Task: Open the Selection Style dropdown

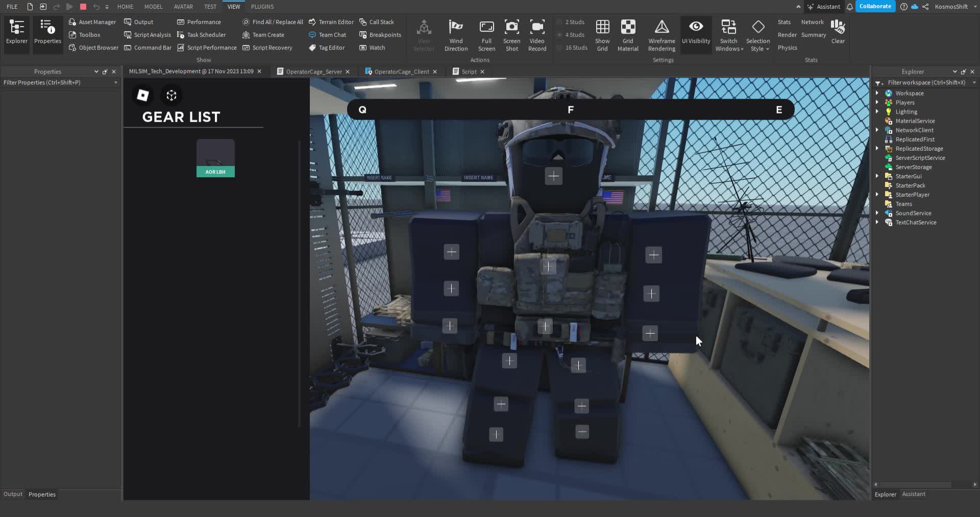Action: click(x=758, y=34)
